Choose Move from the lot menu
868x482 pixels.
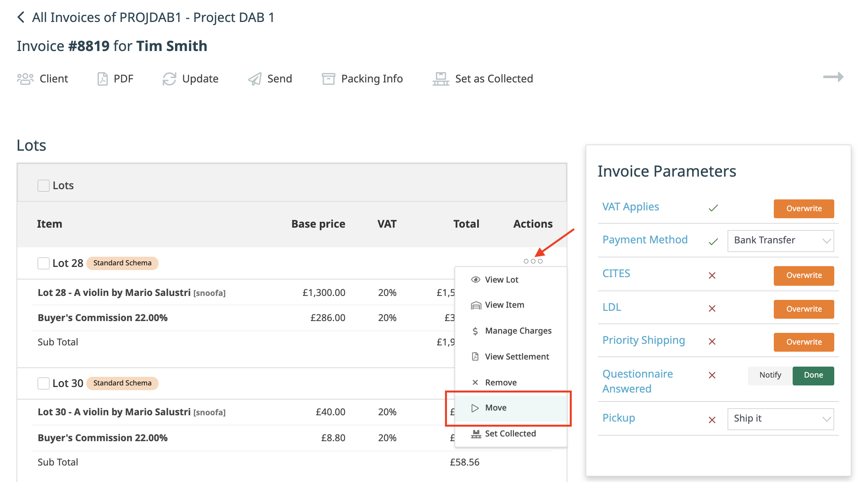[511, 408]
